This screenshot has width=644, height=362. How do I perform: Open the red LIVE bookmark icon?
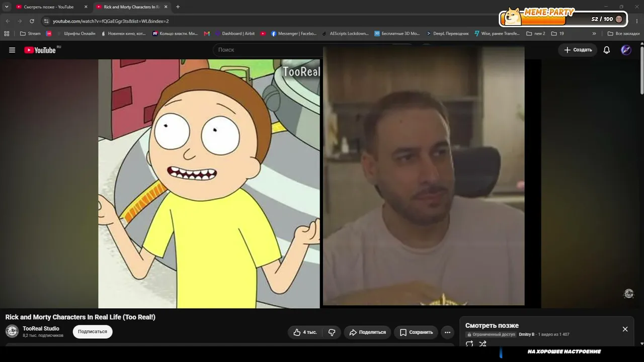49,34
